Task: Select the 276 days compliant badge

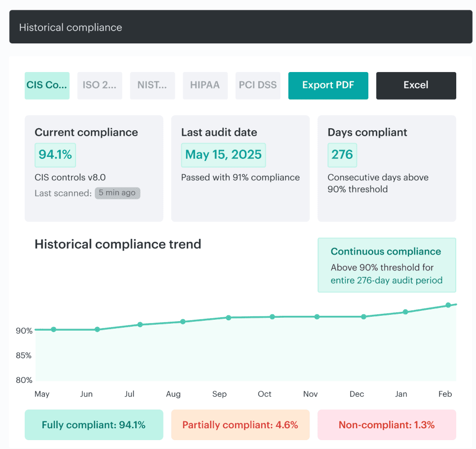Action: click(342, 155)
